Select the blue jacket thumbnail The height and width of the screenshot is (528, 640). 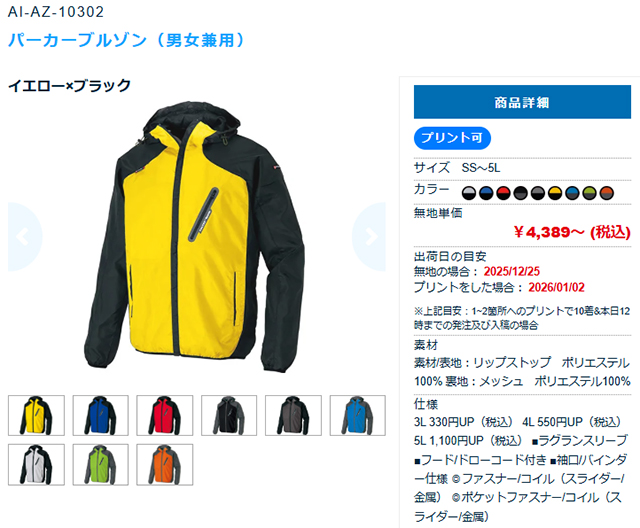point(101,415)
